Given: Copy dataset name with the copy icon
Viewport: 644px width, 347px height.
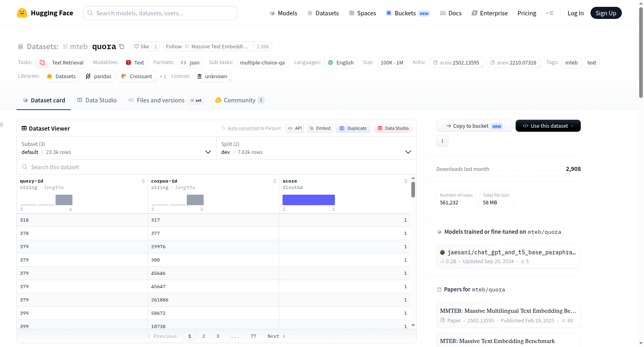Looking at the screenshot, I should [122, 46].
